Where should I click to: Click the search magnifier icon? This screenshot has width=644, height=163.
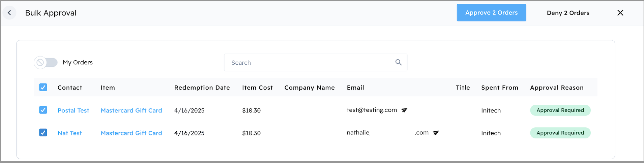pyautogui.click(x=398, y=62)
